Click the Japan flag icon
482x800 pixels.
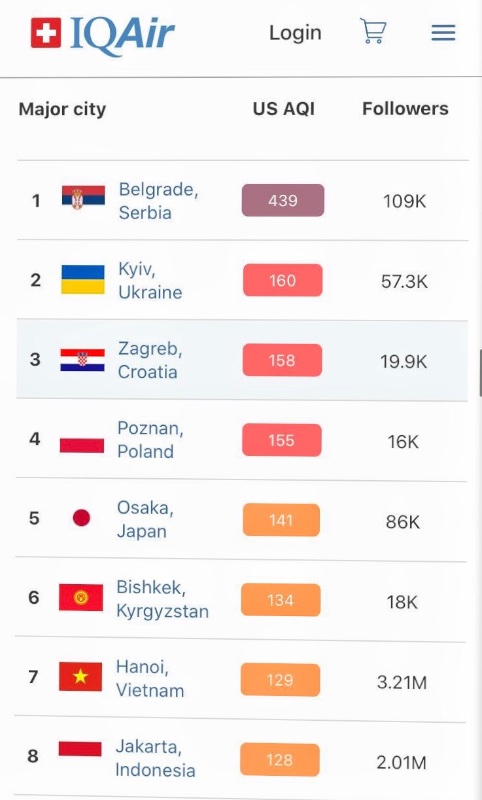coord(82,518)
